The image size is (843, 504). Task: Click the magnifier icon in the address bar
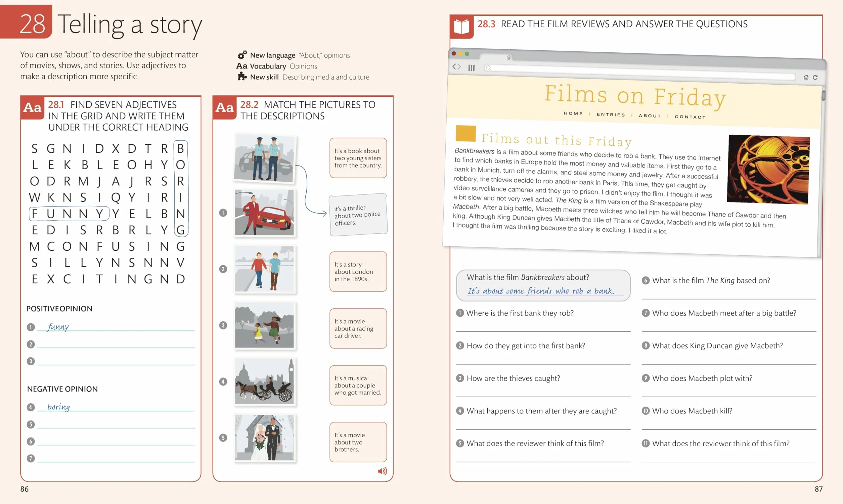[x=488, y=68]
